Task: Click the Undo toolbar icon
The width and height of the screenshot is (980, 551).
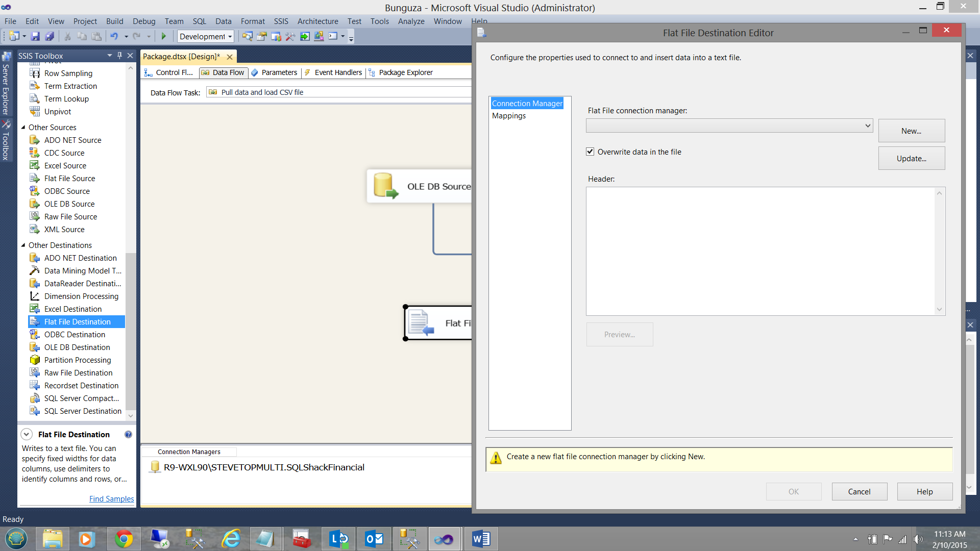Action: pos(114,36)
